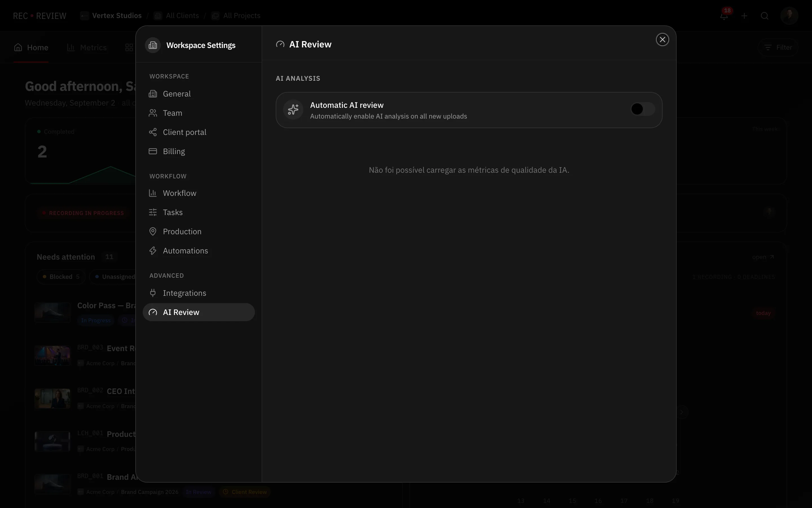This screenshot has height=508, width=812.
Task: Open All Projects breadcrumb
Action: (x=236, y=16)
